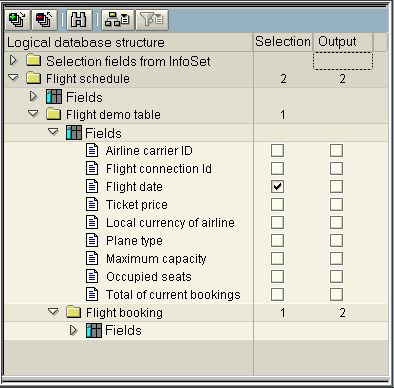394x388 pixels.
Task: Select the Flight booking row text
Action: click(x=124, y=313)
